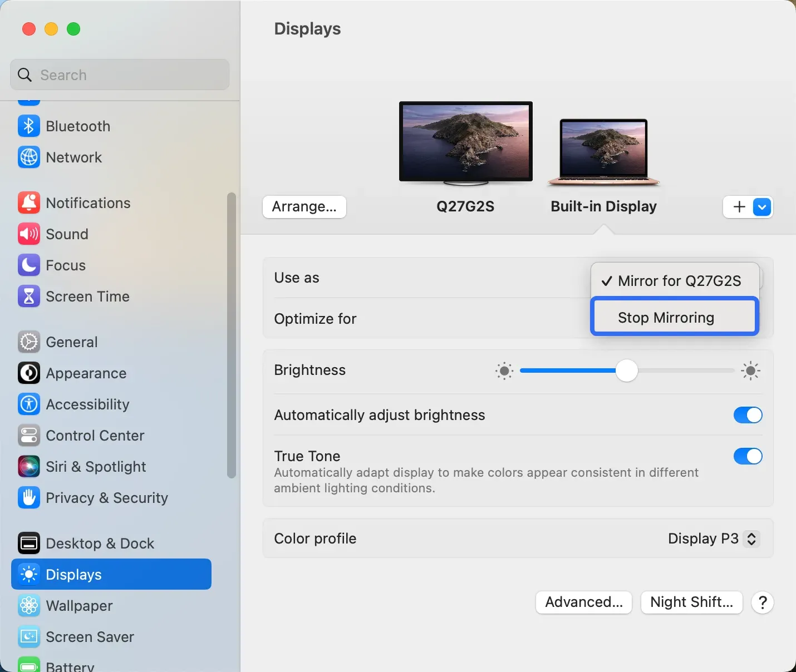
Task: Open the help question mark button
Action: (x=763, y=602)
